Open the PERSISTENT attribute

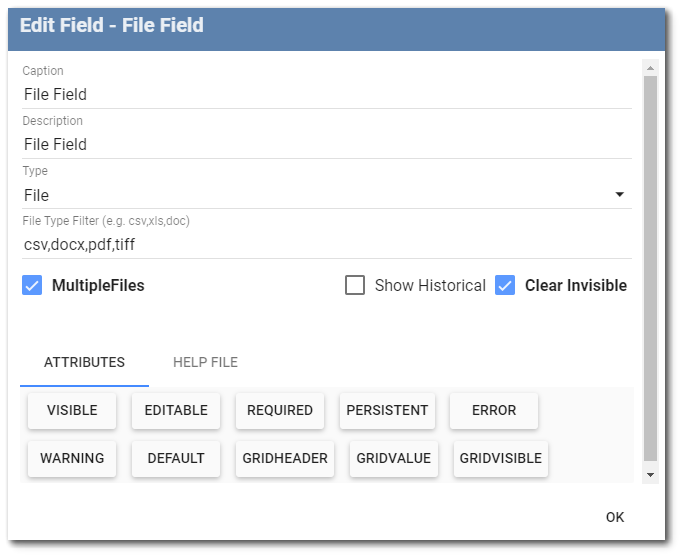click(387, 410)
